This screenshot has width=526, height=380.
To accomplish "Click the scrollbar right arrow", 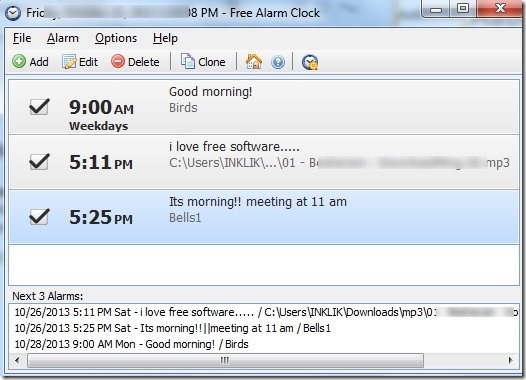I will pos(511,361).
